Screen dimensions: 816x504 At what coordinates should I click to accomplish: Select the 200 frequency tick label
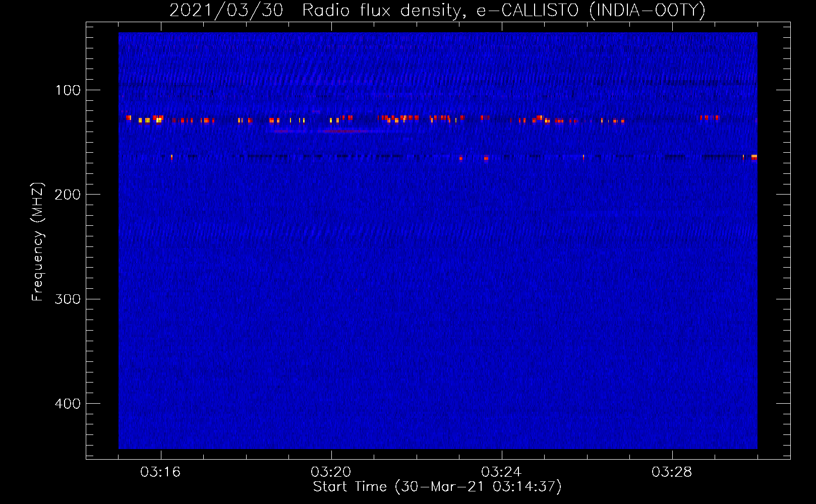tap(68, 195)
